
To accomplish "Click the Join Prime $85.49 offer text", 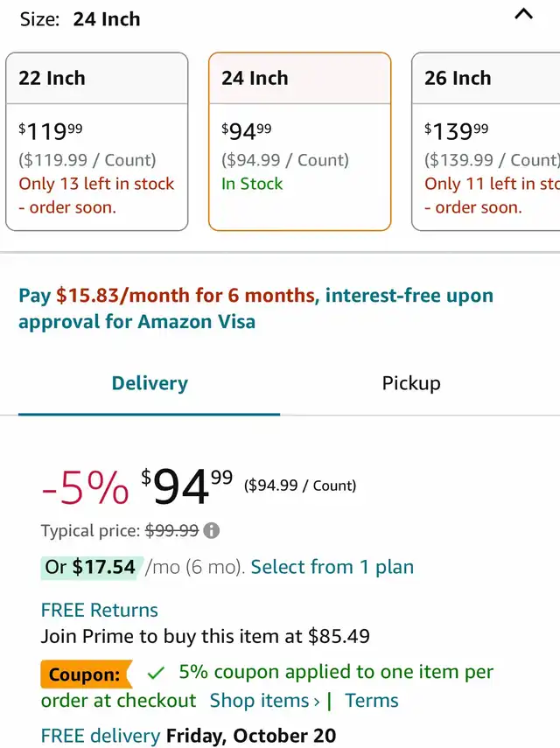I will [x=205, y=636].
